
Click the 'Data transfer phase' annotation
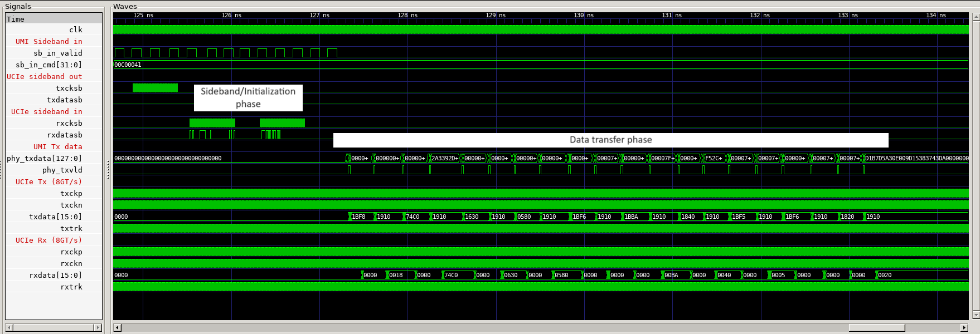610,140
